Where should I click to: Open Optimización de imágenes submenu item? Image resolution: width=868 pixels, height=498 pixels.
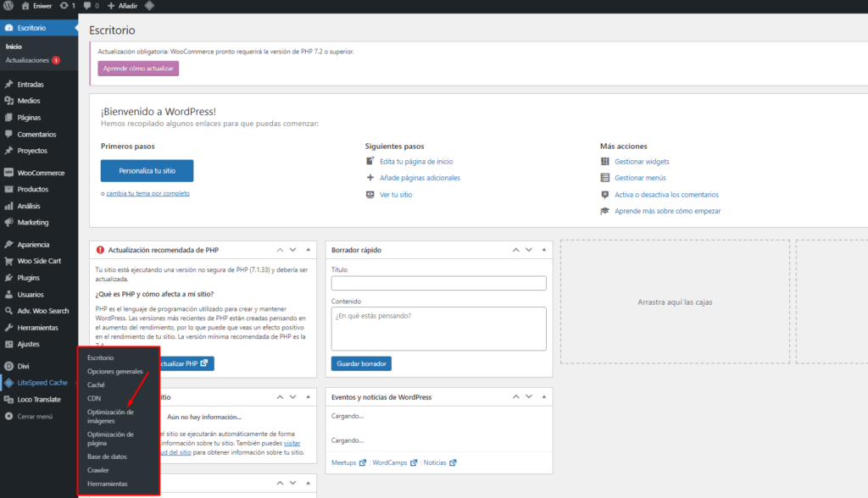point(110,417)
